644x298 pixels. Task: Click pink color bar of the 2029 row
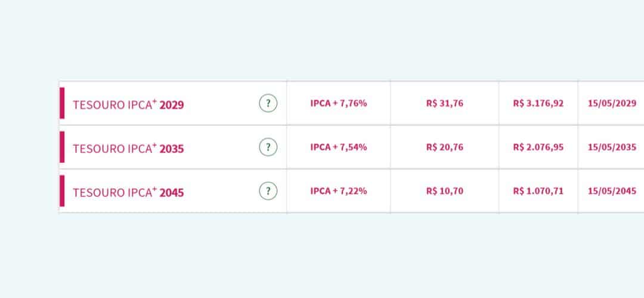point(62,103)
